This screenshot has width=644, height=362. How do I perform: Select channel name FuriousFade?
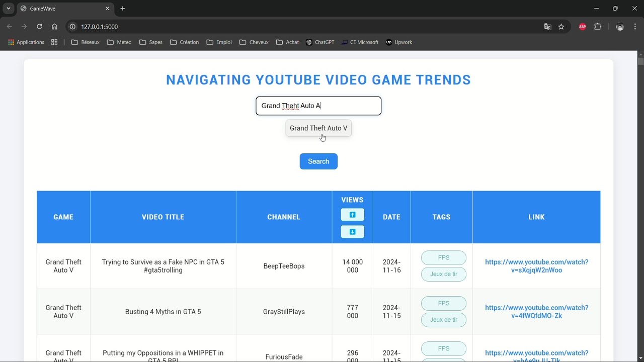(284, 357)
